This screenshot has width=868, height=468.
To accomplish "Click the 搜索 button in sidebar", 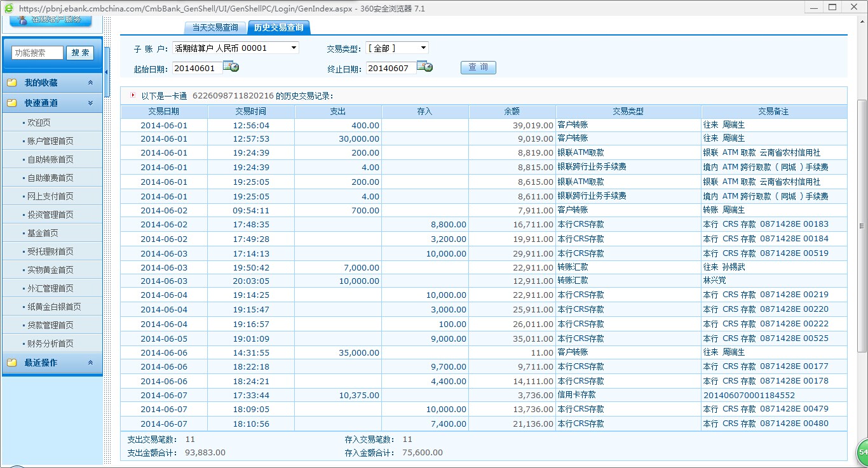I will [80, 53].
